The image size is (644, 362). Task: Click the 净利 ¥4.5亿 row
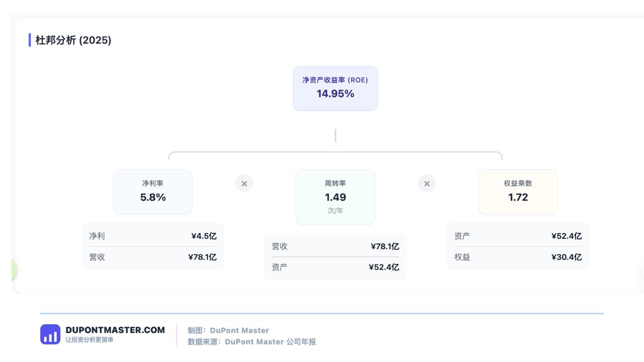pos(153,236)
